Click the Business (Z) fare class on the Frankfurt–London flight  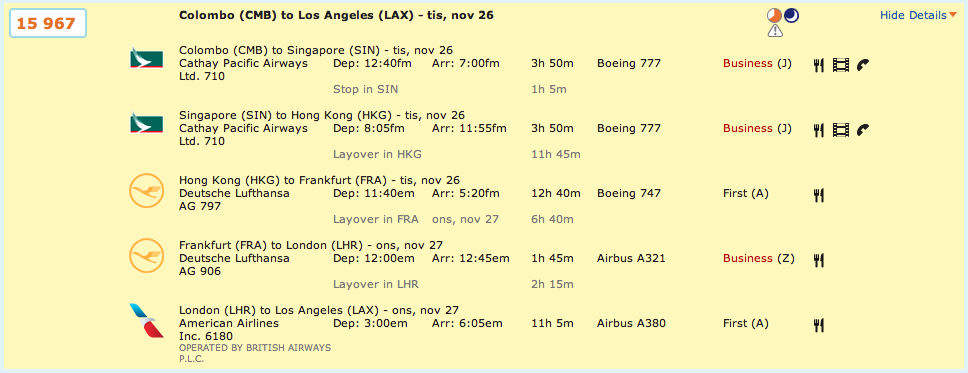pyautogui.click(x=759, y=259)
